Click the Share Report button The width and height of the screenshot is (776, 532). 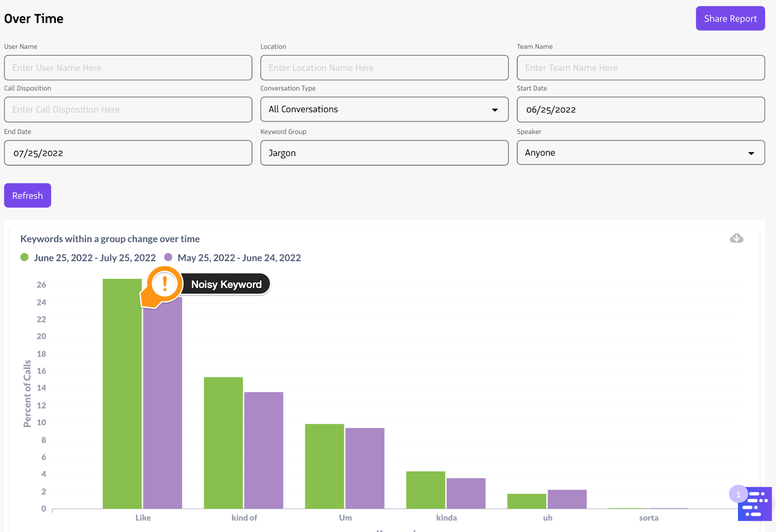pyautogui.click(x=730, y=18)
